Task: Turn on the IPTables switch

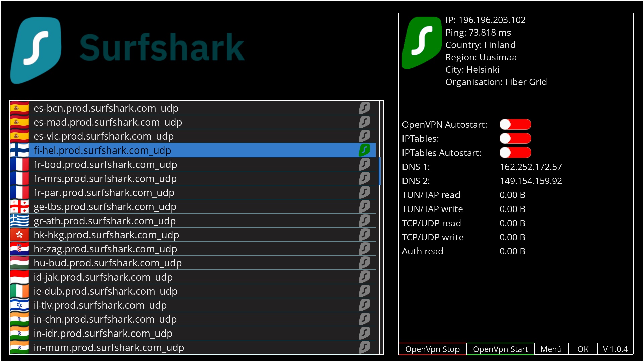Action: point(515,138)
